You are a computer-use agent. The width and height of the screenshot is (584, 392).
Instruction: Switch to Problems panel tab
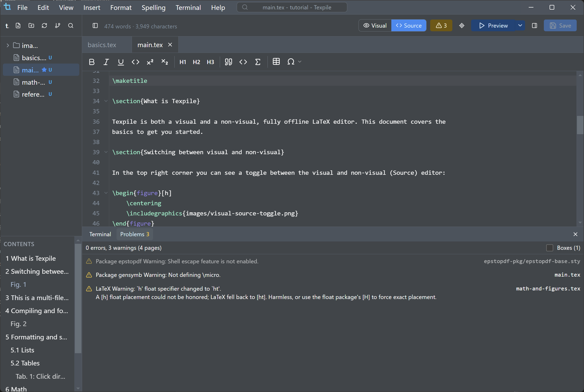[135, 234]
